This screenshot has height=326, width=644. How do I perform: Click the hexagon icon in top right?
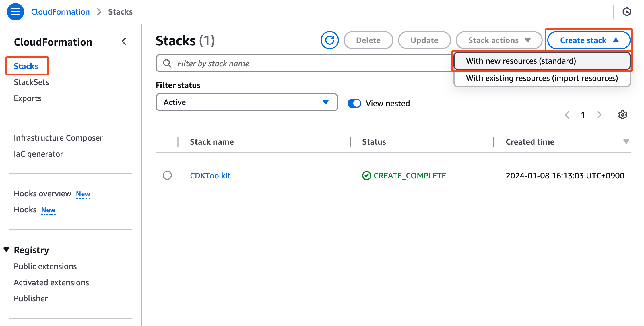[x=626, y=12]
